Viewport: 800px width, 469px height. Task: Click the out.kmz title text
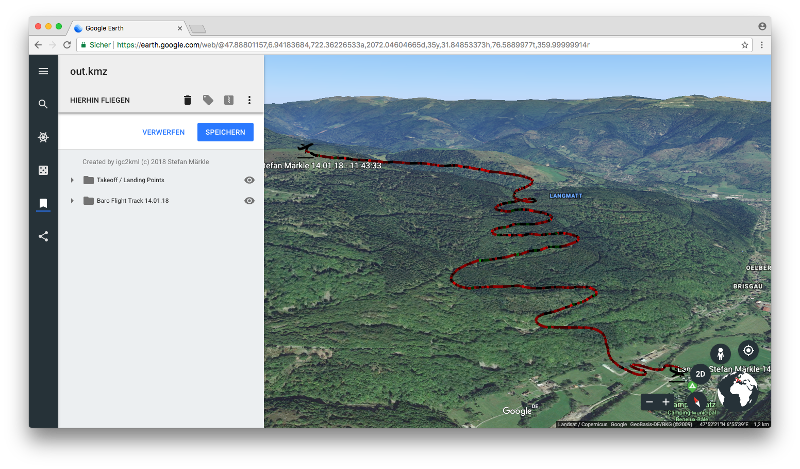tap(89, 71)
